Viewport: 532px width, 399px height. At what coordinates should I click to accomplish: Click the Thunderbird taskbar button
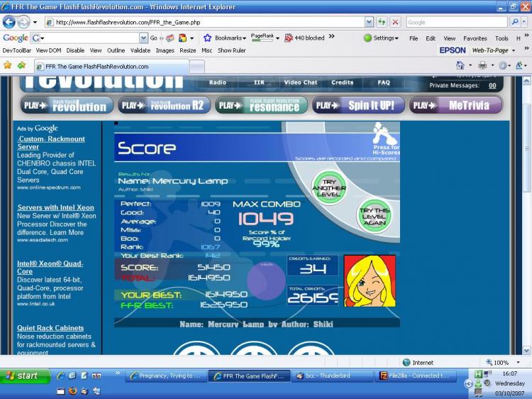click(332, 376)
